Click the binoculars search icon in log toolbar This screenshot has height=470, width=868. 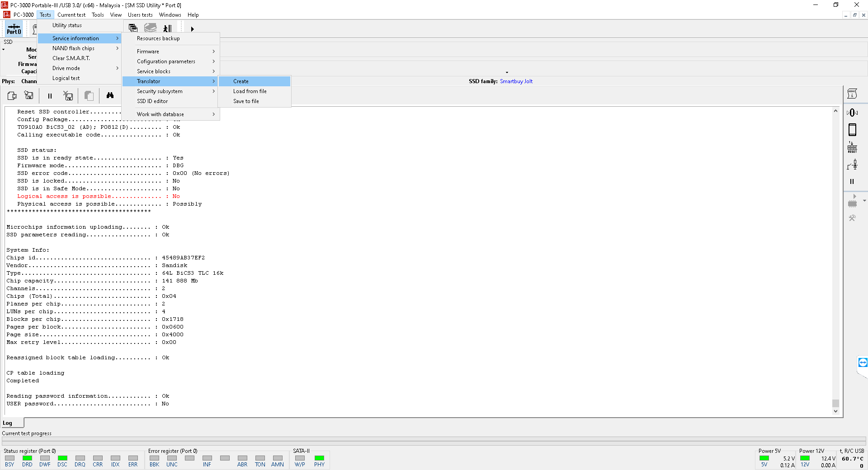110,95
